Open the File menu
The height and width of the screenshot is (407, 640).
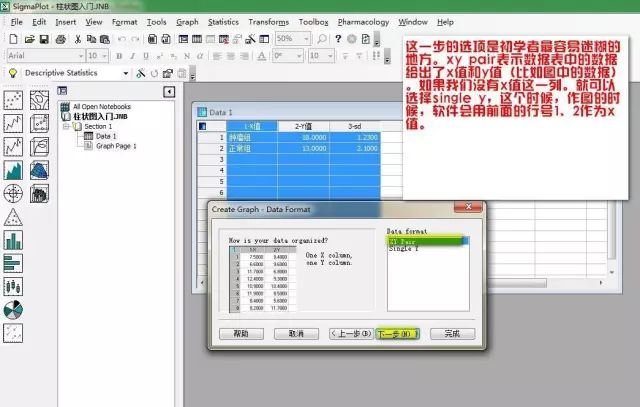pos(17,22)
